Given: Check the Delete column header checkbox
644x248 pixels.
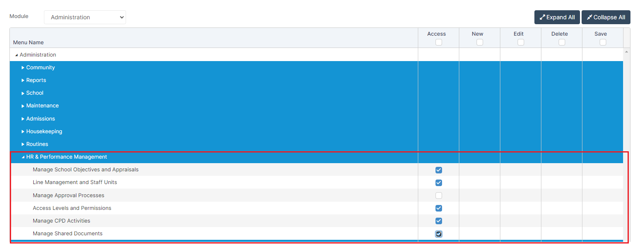Looking at the screenshot, I should point(561,42).
